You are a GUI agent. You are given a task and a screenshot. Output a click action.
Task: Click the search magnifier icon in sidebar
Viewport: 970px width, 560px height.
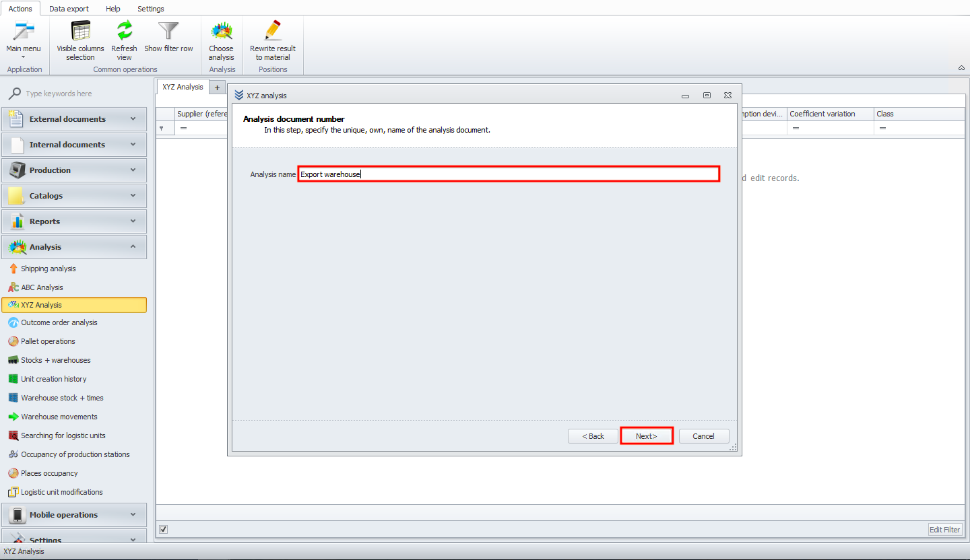(x=14, y=94)
